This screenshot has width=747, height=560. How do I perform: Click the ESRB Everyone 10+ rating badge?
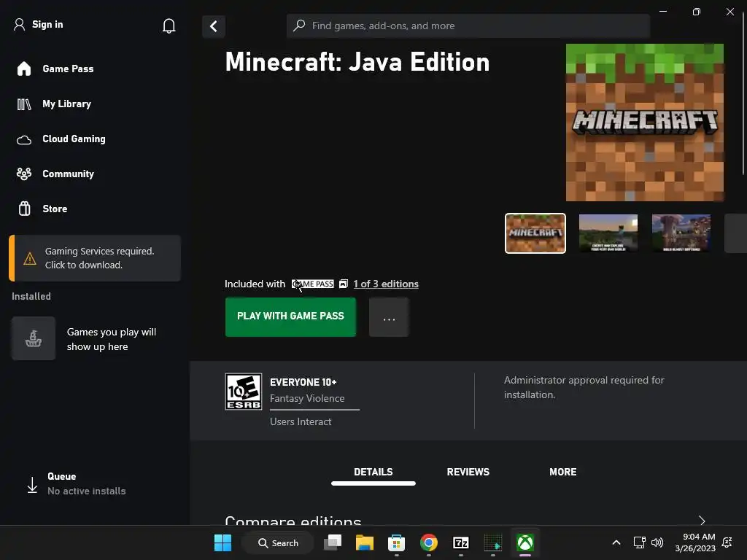coord(244,392)
